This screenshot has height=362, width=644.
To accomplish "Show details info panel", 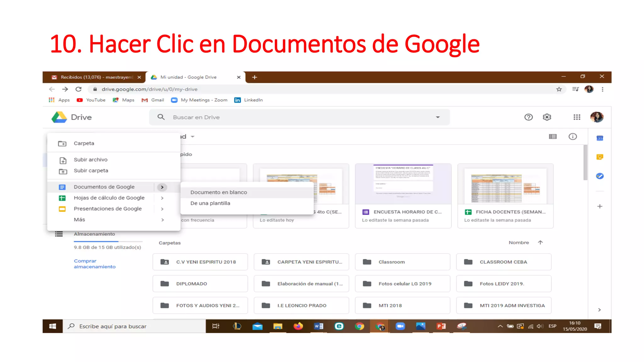I will coord(573,136).
